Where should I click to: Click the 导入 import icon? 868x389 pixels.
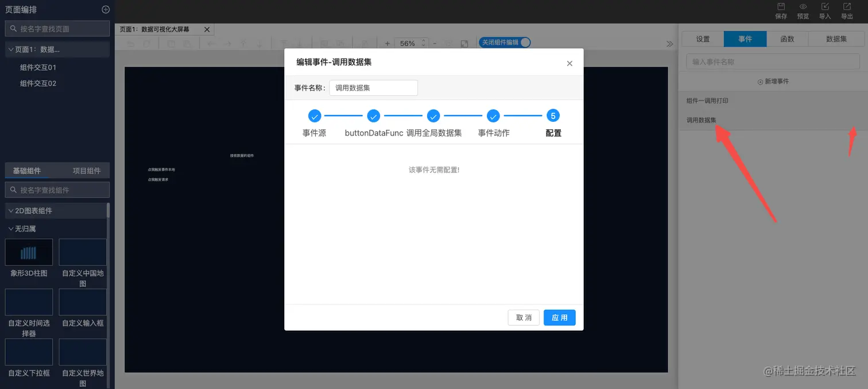point(825,6)
